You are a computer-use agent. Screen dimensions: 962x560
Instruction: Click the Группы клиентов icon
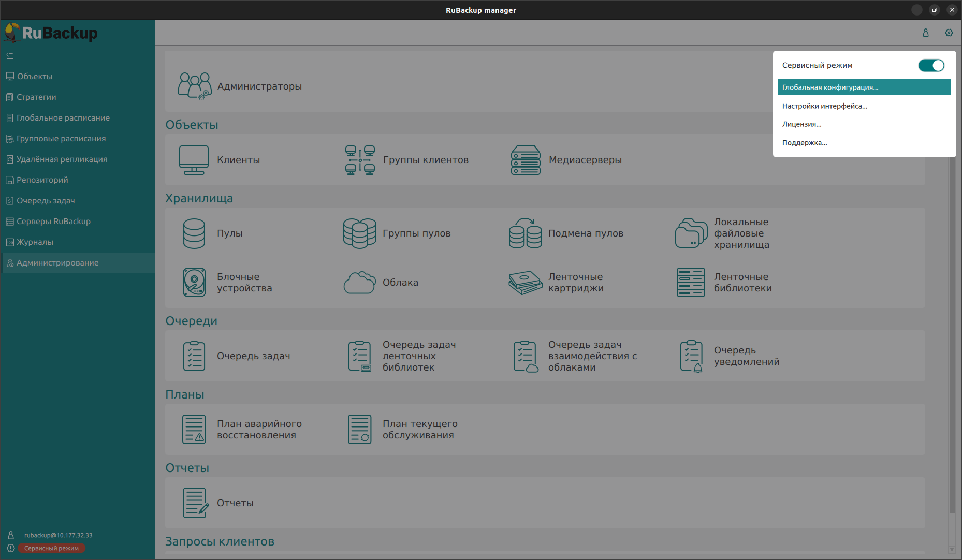pyautogui.click(x=360, y=159)
